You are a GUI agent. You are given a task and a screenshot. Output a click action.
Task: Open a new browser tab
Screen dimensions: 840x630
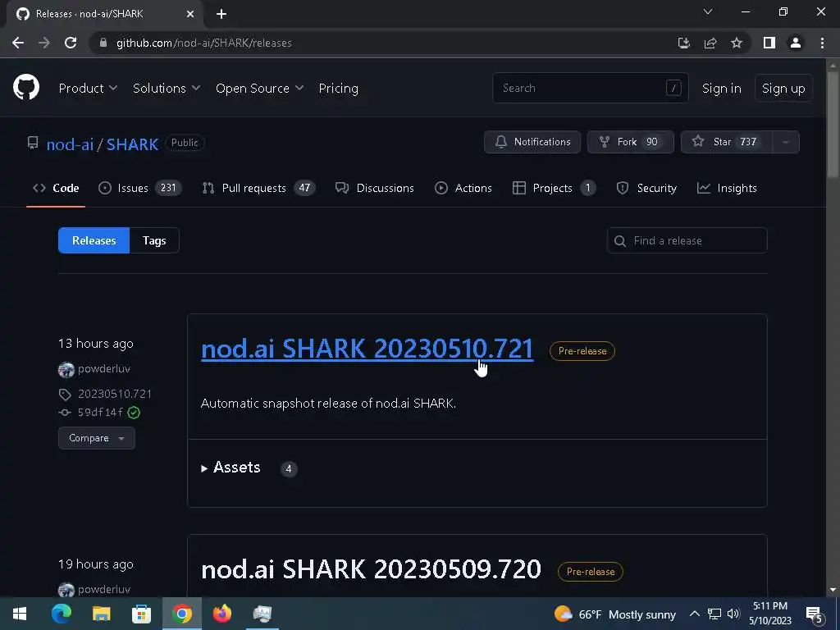coord(221,14)
